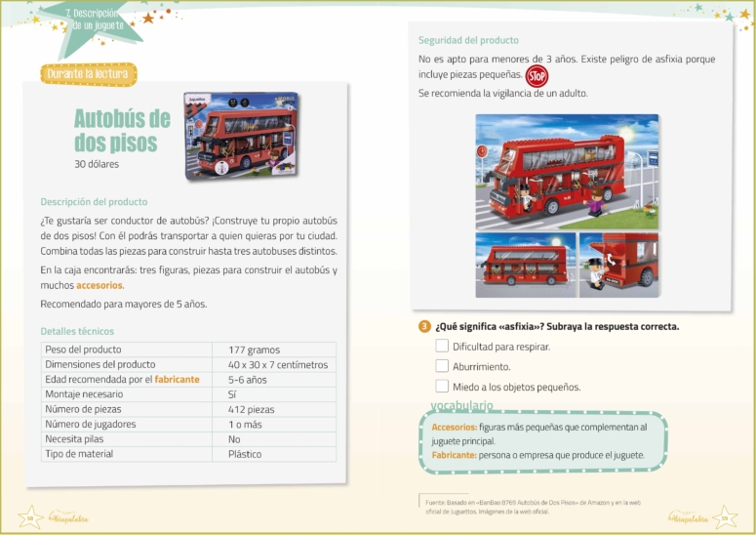Click the '5-6 años' table cell

274,379
